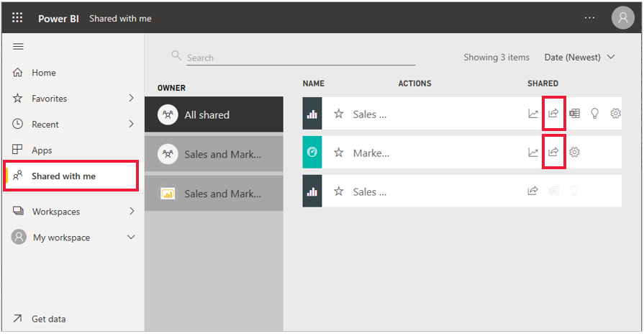
Task: Open the Date (Newest) sort dropdown
Action: [x=579, y=57]
